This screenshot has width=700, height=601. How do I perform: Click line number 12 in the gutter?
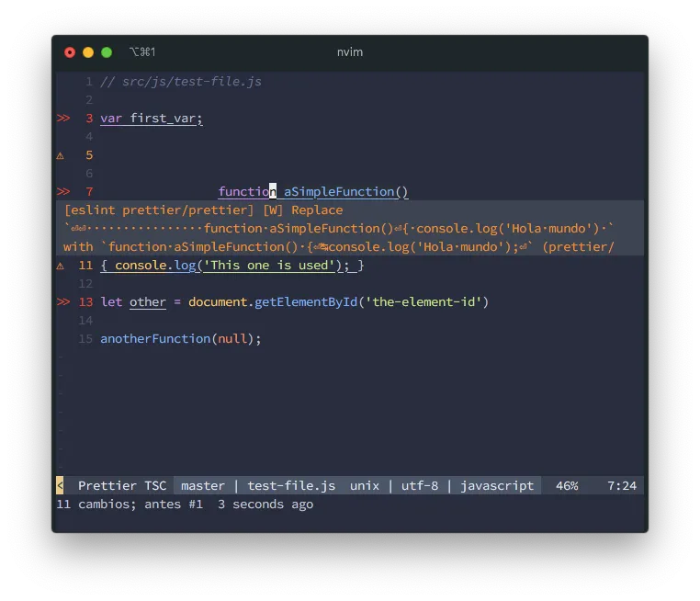coord(85,284)
